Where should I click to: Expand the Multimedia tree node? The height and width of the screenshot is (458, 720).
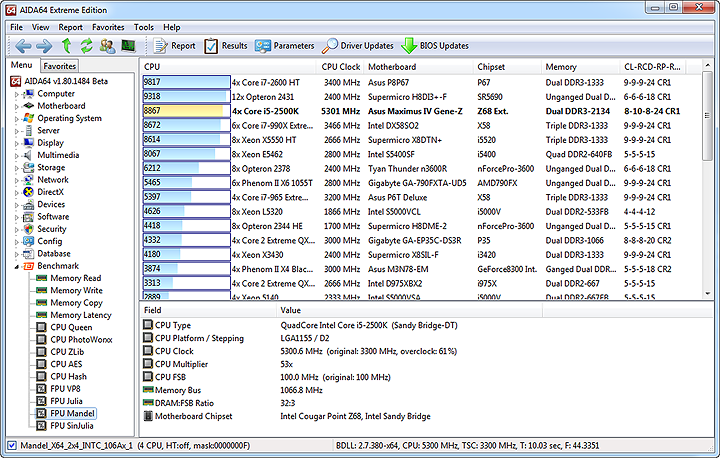pos(17,156)
